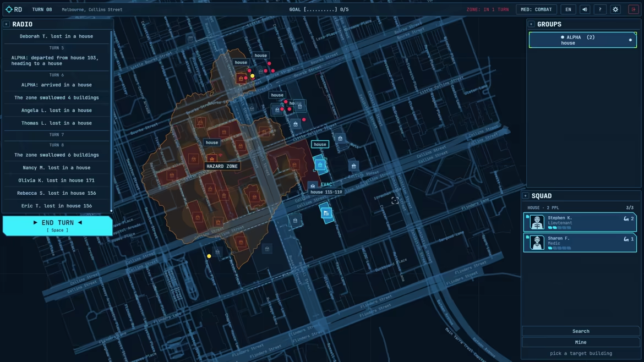Click the Melbourne, Collins Street location text
This screenshot has height=362, width=644.
pyautogui.click(x=92, y=9)
